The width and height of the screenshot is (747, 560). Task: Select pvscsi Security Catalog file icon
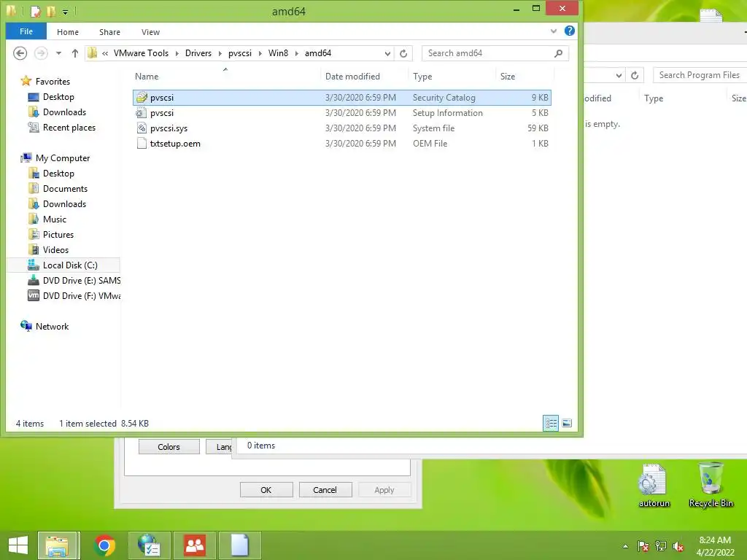[x=142, y=98]
